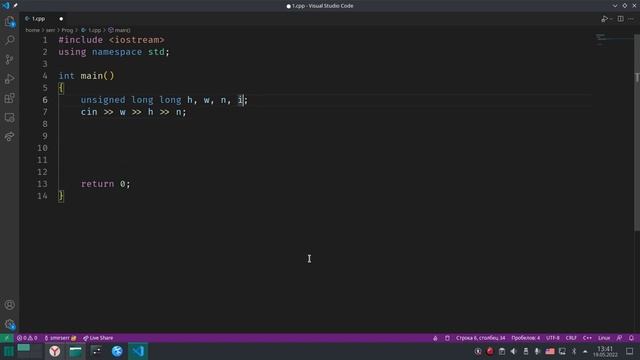The height and width of the screenshot is (360, 640).
Task: Open the Accounts menu in activity bar
Action: (9, 305)
